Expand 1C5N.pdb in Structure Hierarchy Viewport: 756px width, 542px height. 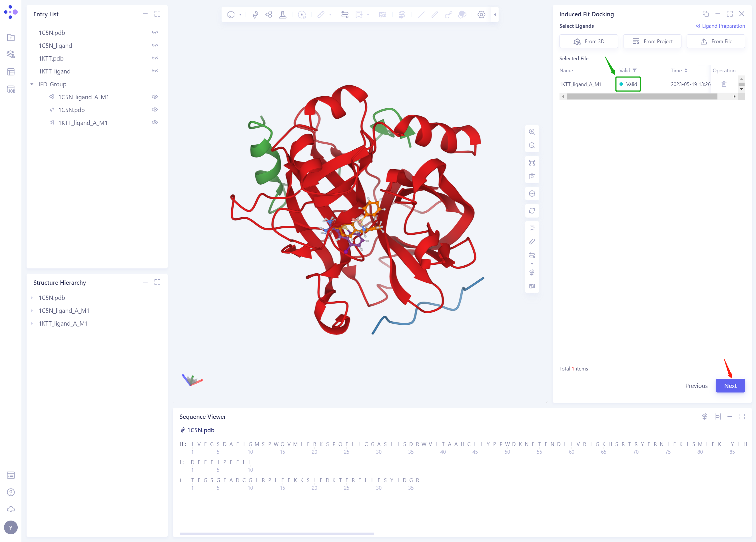32,298
